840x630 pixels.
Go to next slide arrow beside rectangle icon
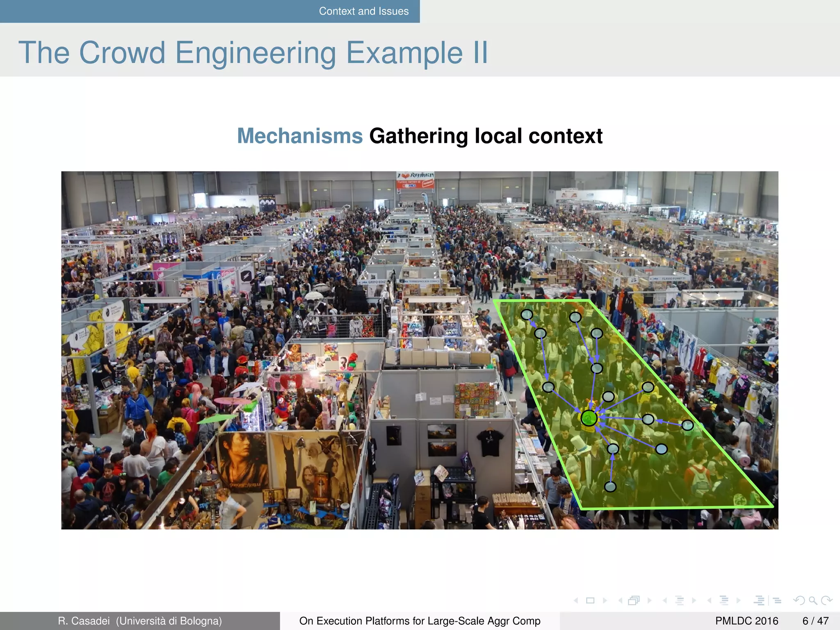tap(605, 600)
